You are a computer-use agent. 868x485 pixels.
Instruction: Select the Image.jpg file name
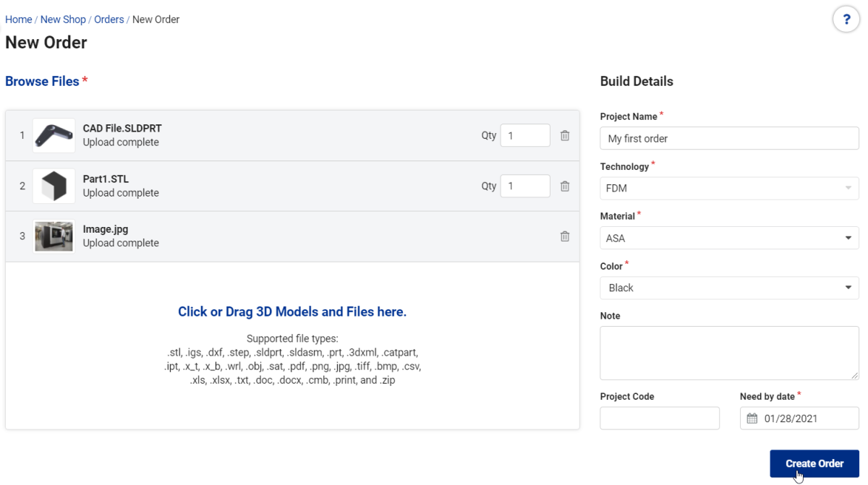point(106,229)
